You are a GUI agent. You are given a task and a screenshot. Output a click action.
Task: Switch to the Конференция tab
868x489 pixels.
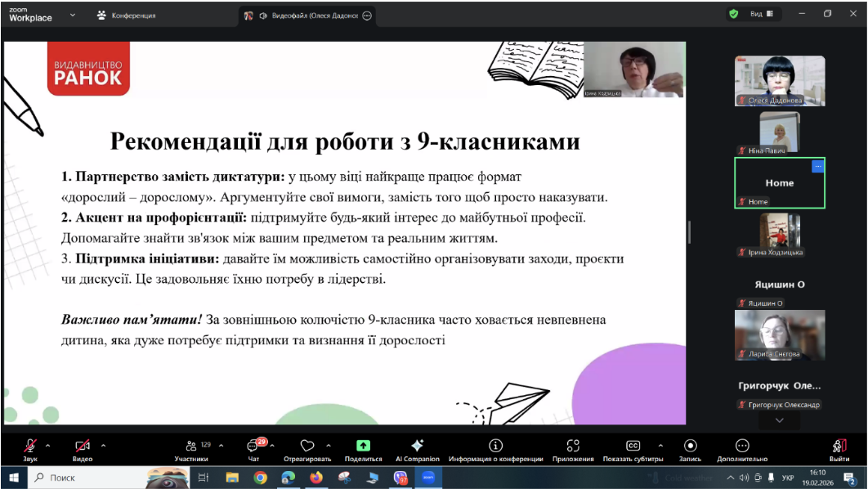[x=127, y=16]
